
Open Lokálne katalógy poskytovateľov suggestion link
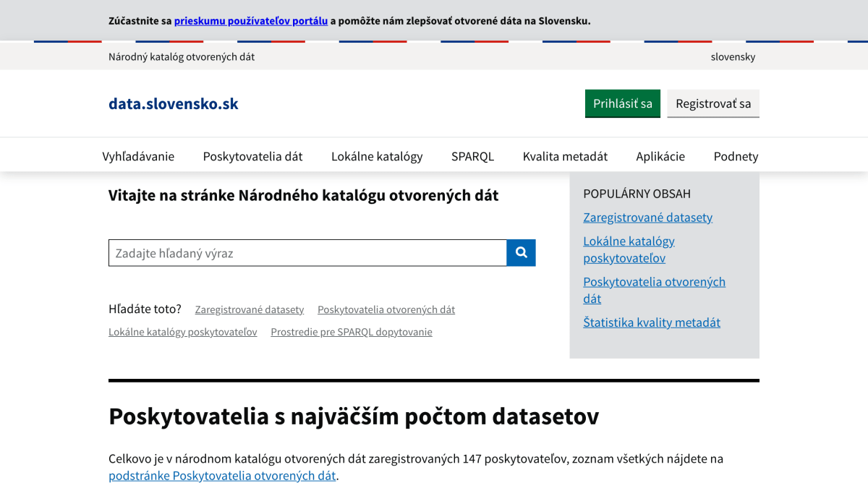[183, 332]
